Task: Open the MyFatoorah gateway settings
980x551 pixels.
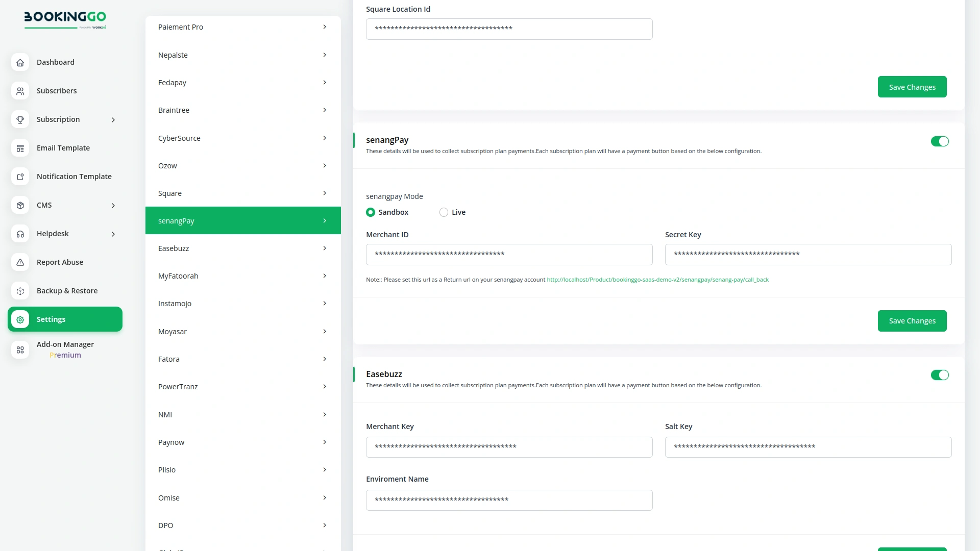Action: click(x=243, y=275)
